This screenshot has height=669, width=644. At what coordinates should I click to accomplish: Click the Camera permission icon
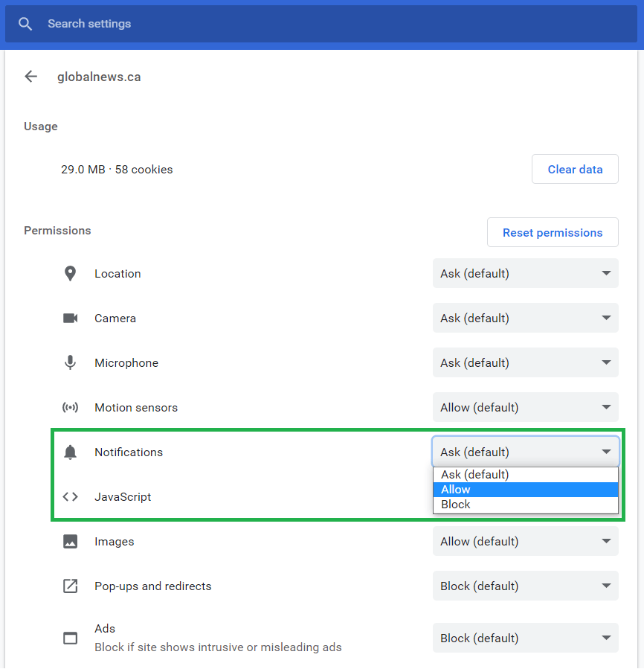pos(70,319)
